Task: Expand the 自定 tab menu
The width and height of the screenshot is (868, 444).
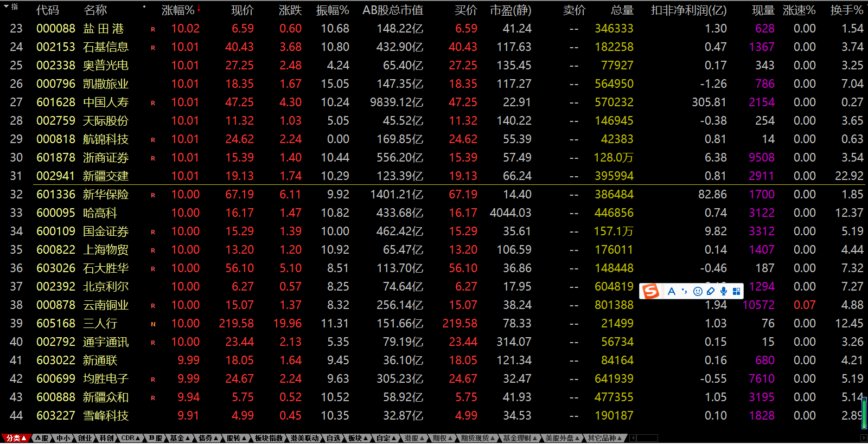Action: click(x=387, y=438)
